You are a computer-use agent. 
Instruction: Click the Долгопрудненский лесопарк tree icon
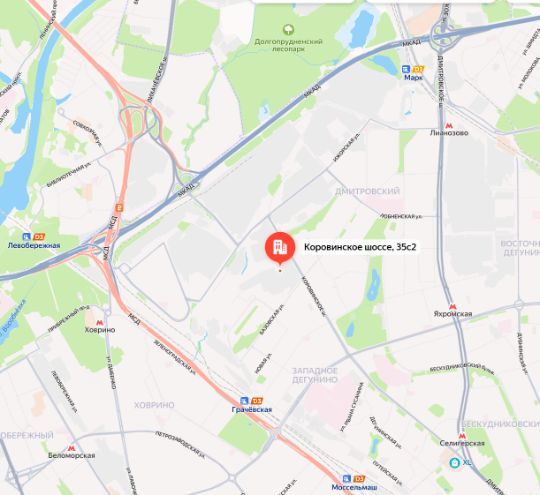[x=288, y=30]
